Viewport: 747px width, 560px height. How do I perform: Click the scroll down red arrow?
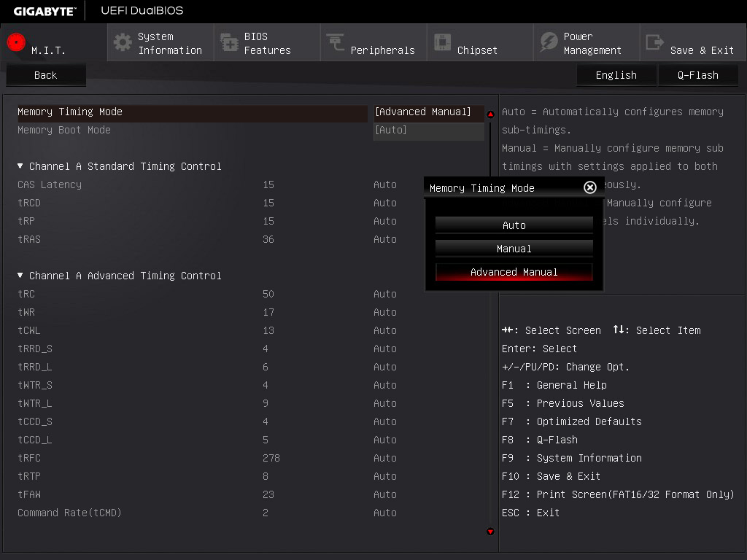(490, 532)
